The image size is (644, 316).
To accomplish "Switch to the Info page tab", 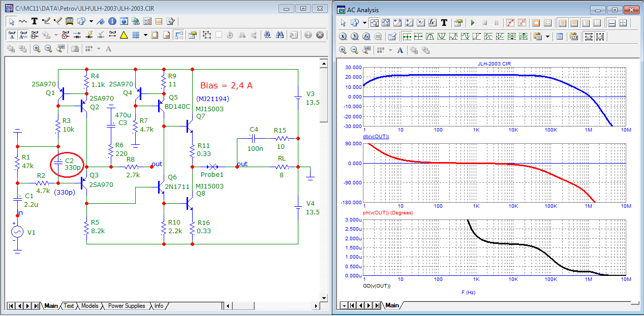I will [x=159, y=306].
